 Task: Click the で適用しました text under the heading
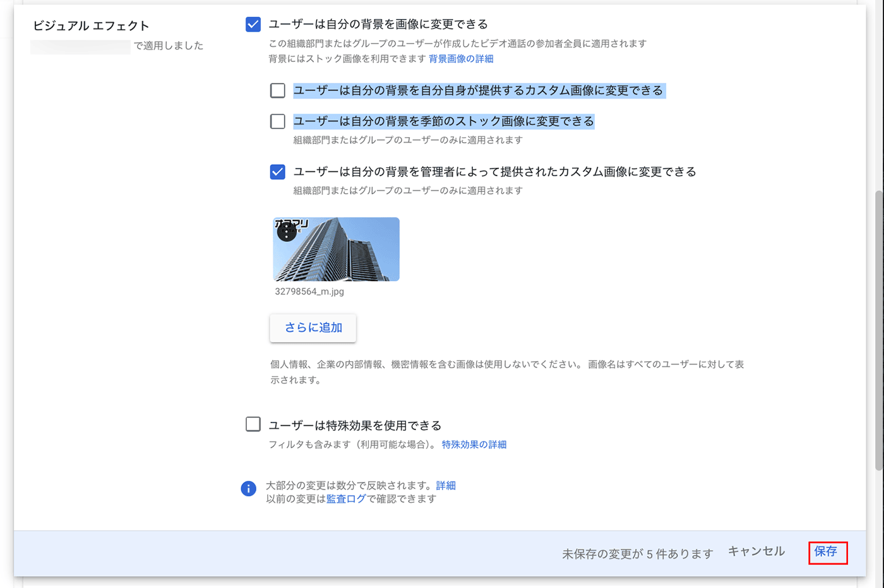coord(169,46)
